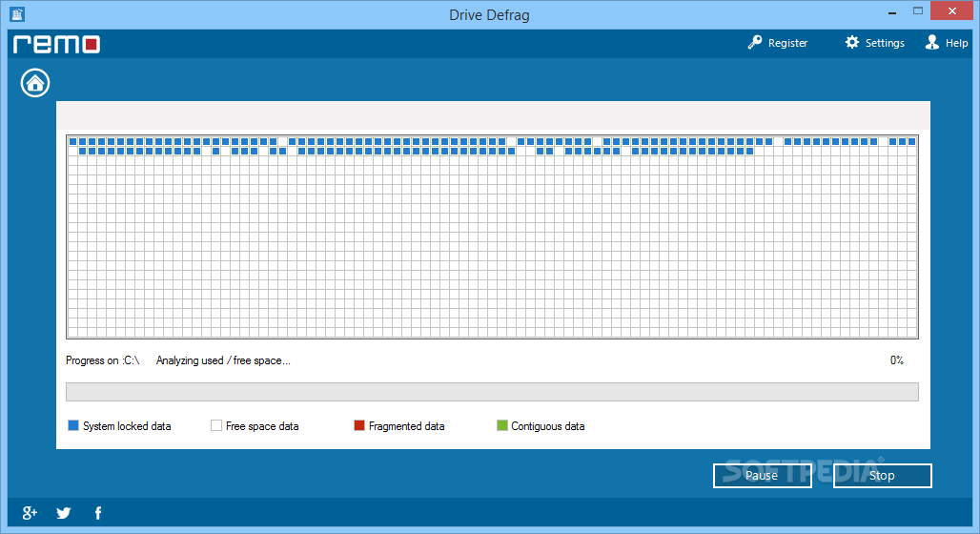The image size is (980, 534).
Task: Click the Help label
Action: tap(956, 43)
